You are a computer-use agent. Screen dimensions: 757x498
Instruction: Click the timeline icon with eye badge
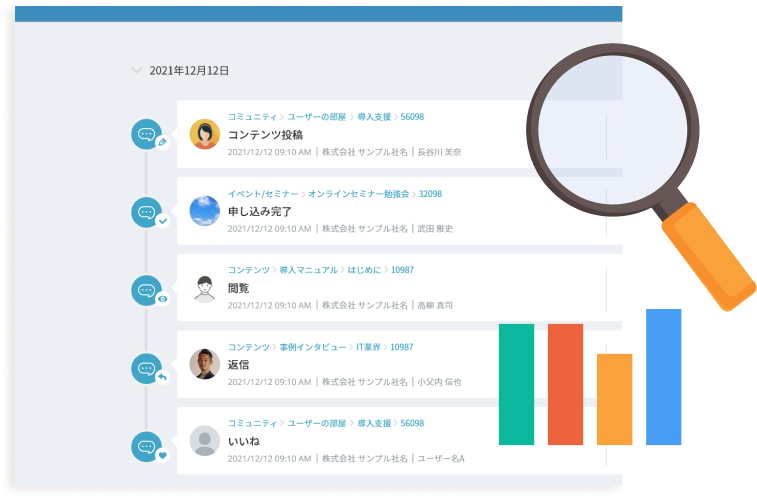147,290
